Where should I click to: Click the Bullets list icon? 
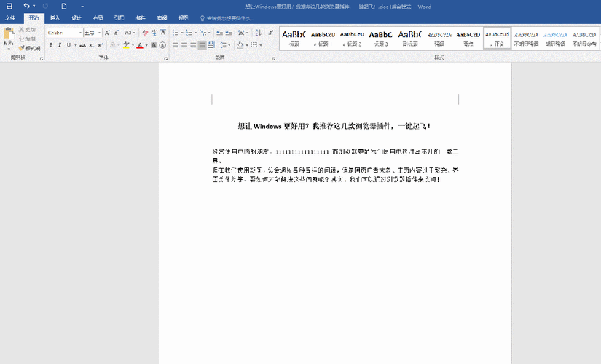coord(175,33)
